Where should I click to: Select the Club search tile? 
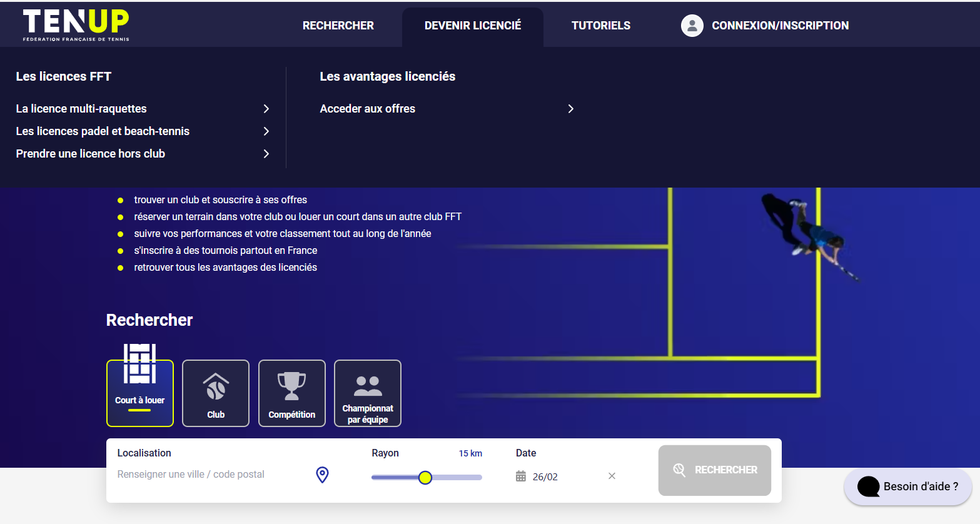pyautogui.click(x=216, y=393)
